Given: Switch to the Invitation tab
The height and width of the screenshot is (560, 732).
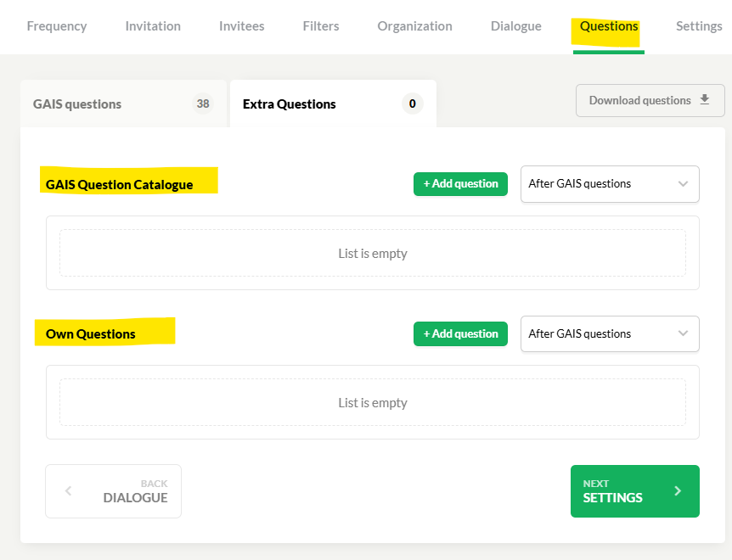Looking at the screenshot, I should pyautogui.click(x=153, y=26).
